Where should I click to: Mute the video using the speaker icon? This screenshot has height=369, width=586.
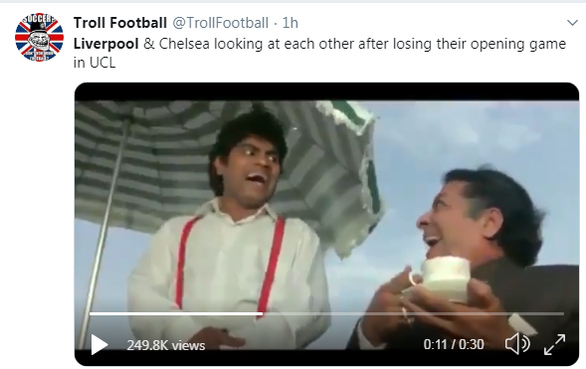517,344
